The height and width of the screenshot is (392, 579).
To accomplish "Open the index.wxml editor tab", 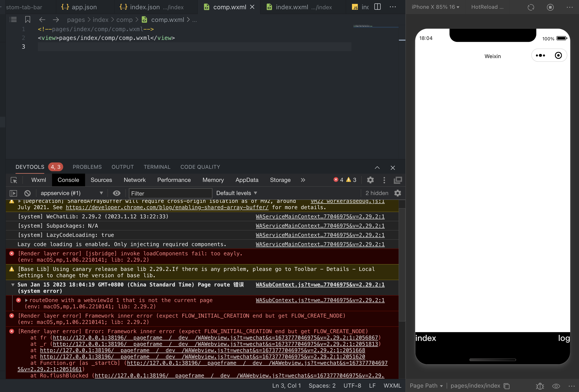I will click(x=292, y=7).
